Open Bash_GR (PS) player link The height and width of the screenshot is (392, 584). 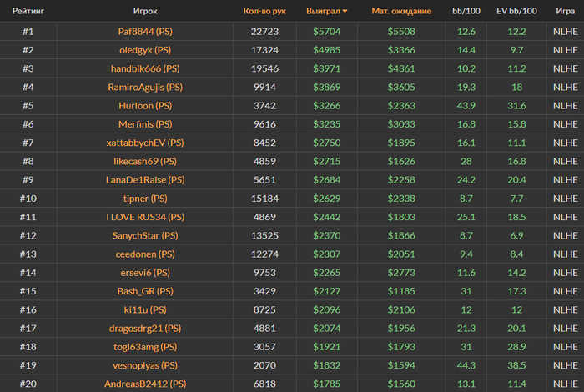(145, 291)
